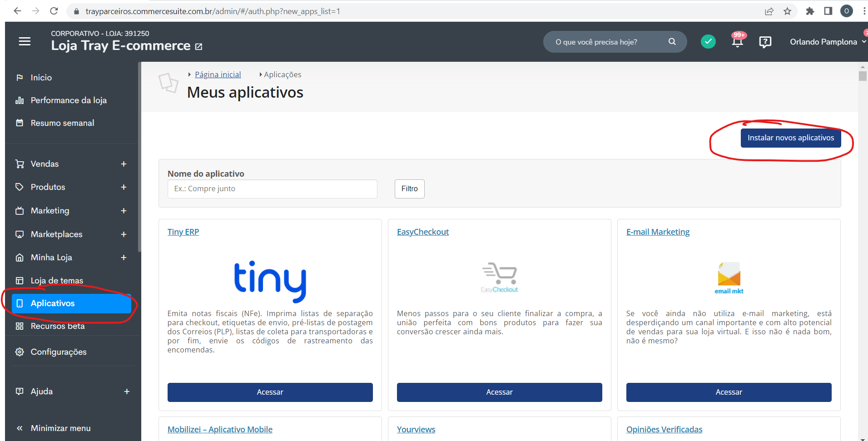Toggle browser side panel icon

pos(828,11)
